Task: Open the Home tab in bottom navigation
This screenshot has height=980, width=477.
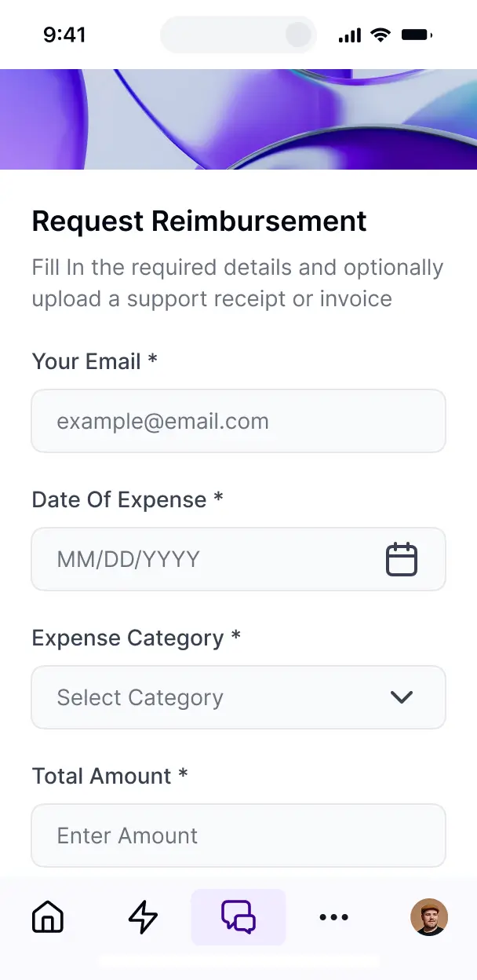Action: (47, 917)
